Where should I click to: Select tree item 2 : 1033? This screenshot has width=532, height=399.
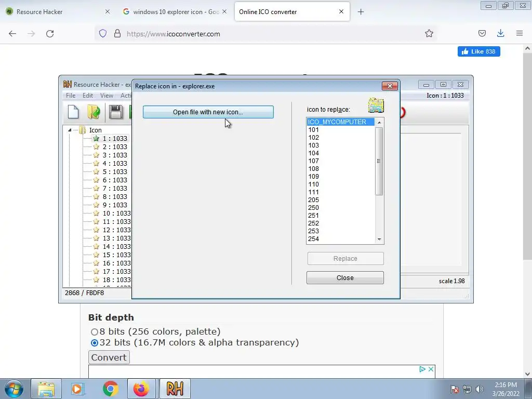[x=115, y=147]
